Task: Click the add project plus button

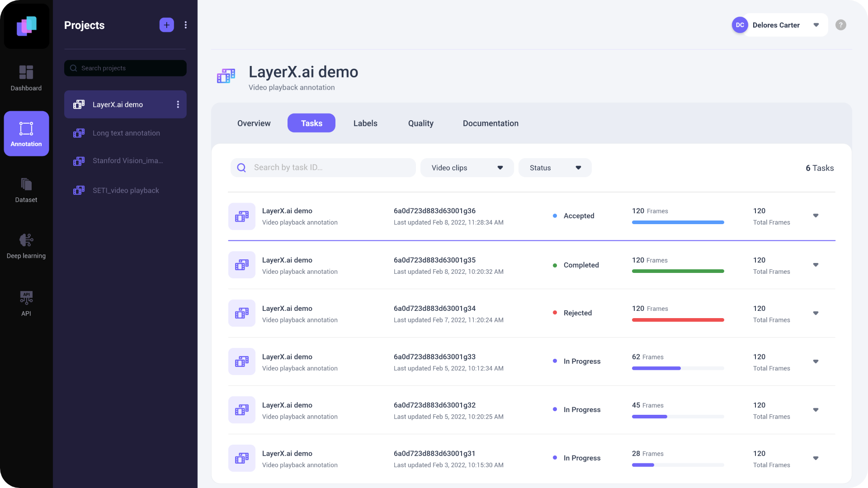Action: pos(166,25)
